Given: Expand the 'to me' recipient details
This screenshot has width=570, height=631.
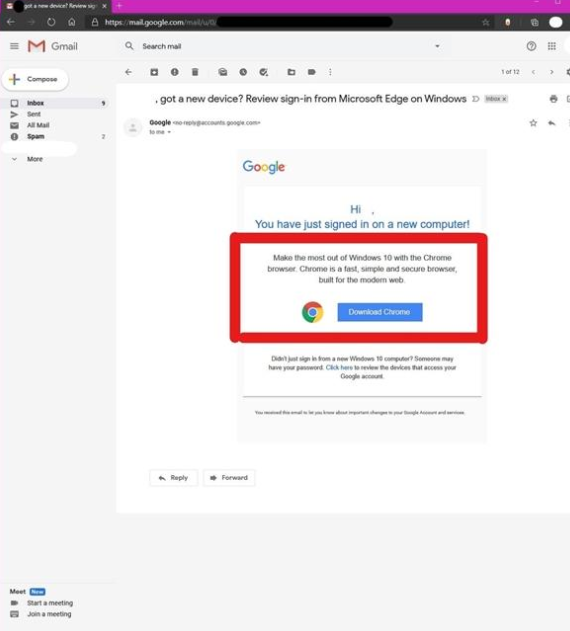Looking at the screenshot, I should pyautogui.click(x=169, y=132).
